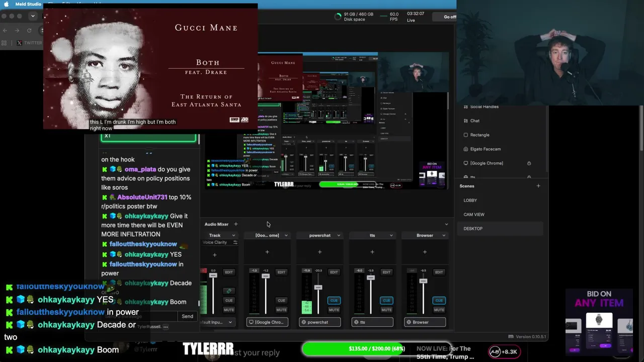Mute the tts channel

tap(386, 310)
